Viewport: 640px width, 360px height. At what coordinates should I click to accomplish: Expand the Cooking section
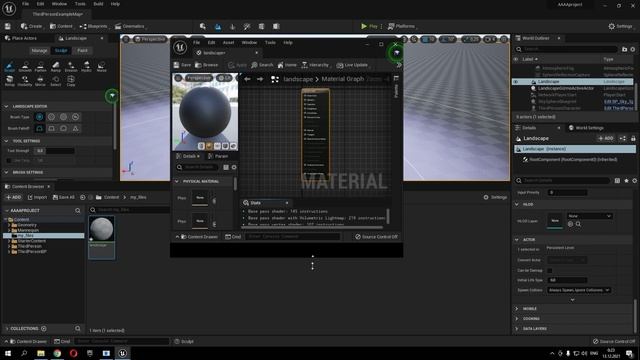tap(517, 319)
